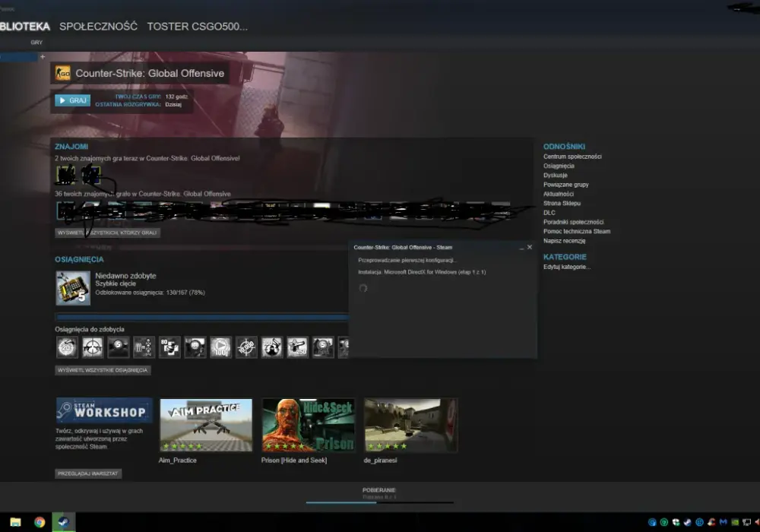Select the first locked achievement icon with 20
The height and width of the screenshot is (532, 760).
coord(67,347)
